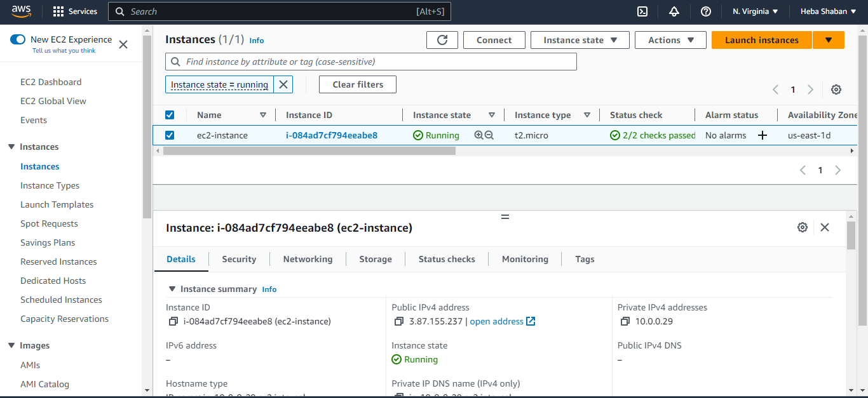Uncheck the ec2-instance row checkbox
The width and height of the screenshot is (868, 398).
[169, 135]
